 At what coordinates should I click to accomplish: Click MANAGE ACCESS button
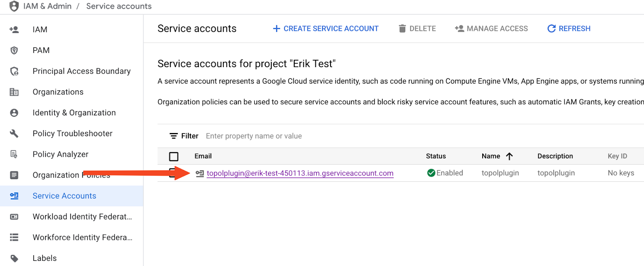click(x=491, y=29)
